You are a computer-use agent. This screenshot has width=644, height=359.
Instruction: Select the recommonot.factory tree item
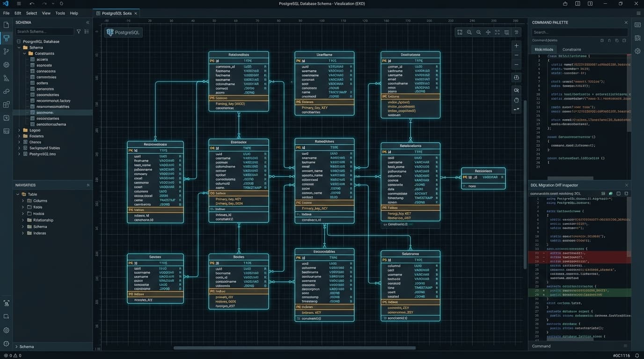pos(53,101)
